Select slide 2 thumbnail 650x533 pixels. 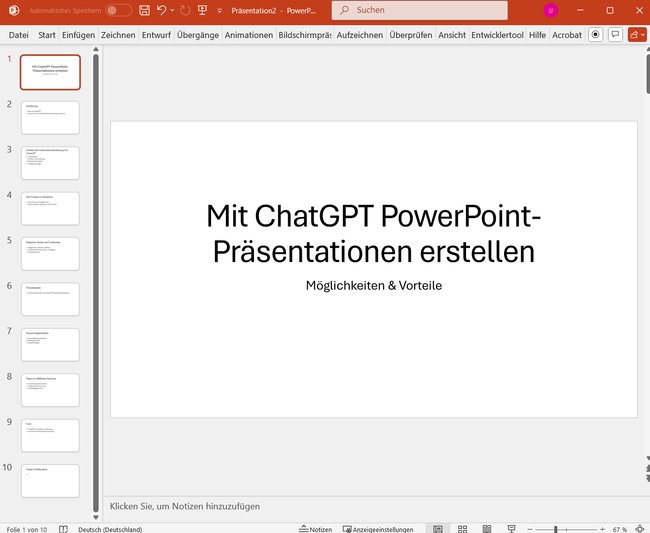pyautogui.click(x=50, y=118)
